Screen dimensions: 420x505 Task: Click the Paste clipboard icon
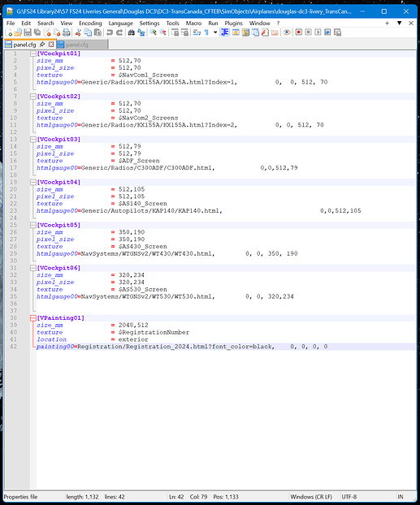pos(97,32)
